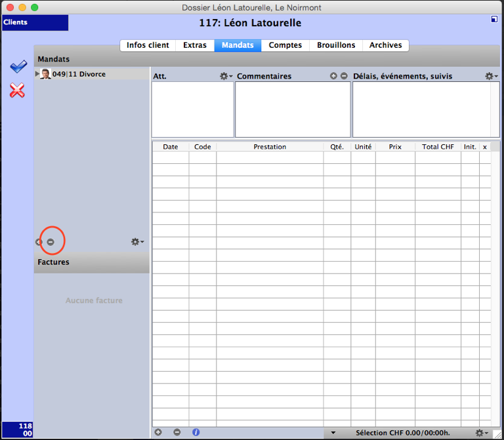Click the Prix column header
Screen dimensions: 504x440
(395, 147)
